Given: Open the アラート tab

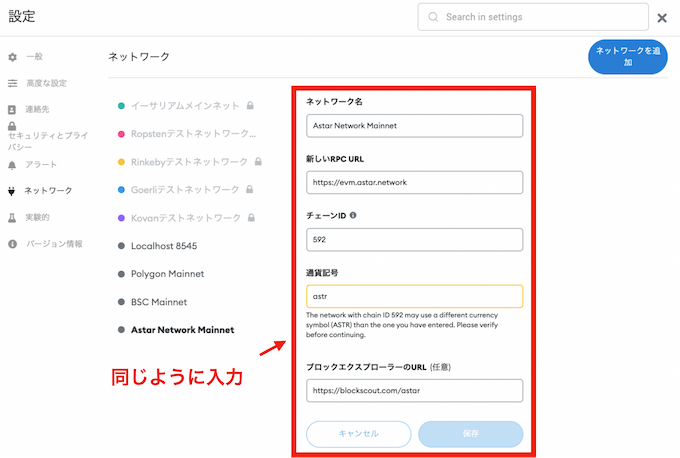Looking at the screenshot, I should tap(41, 165).
